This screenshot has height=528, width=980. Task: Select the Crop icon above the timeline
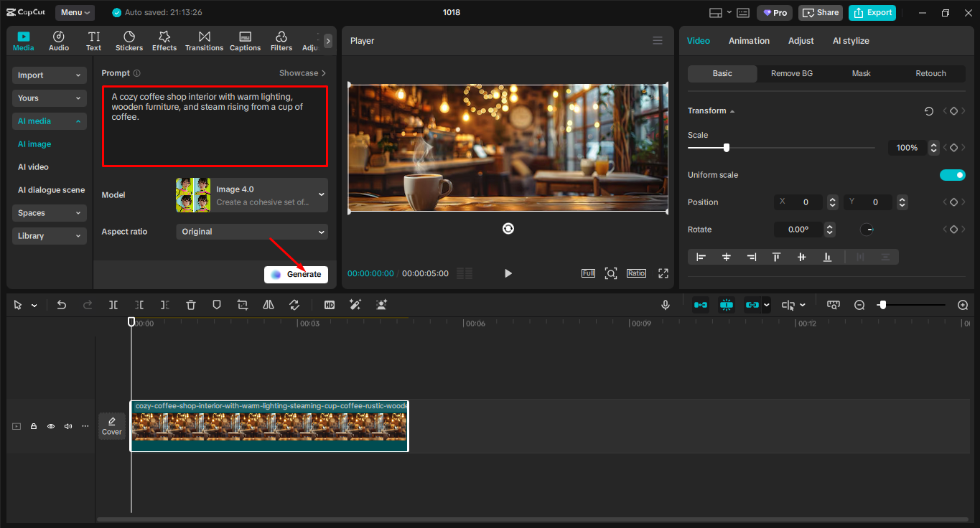point(242,305)
